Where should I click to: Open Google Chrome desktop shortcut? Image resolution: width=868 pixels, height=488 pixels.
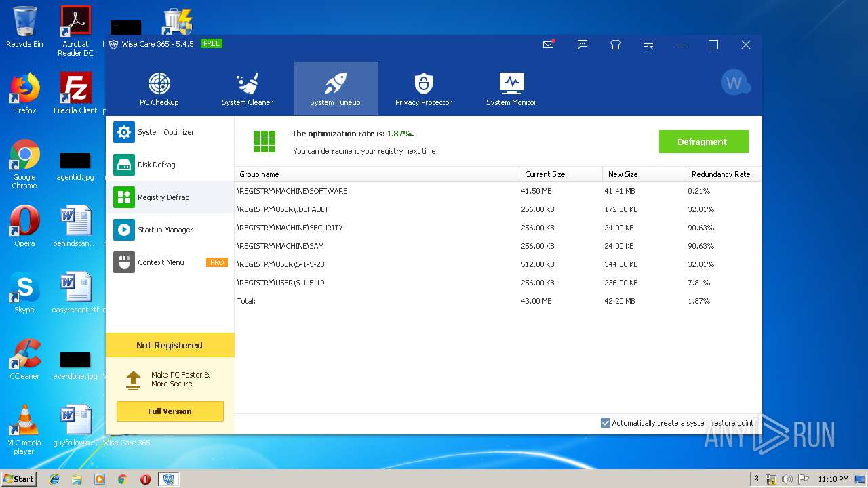click(24, 165)
